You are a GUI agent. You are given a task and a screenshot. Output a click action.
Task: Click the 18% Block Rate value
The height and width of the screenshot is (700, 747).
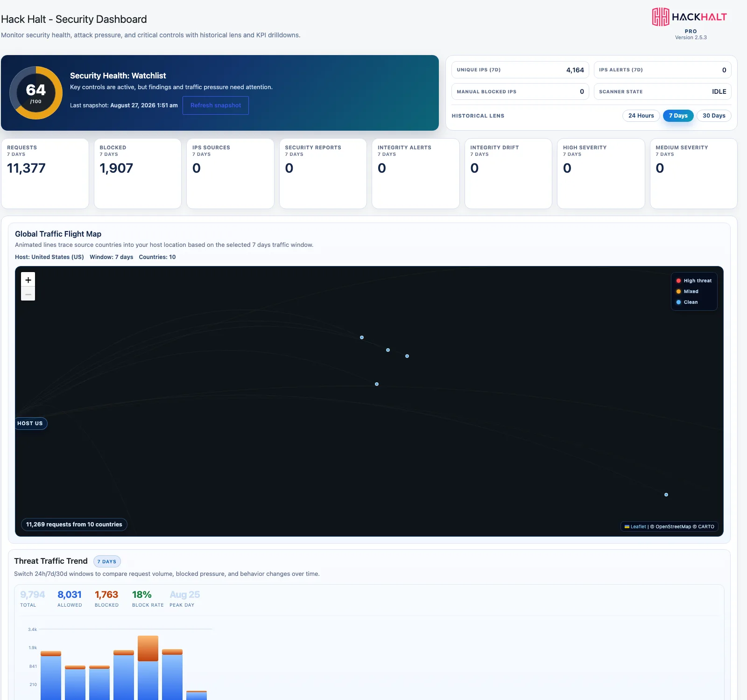tap(142, 595)
